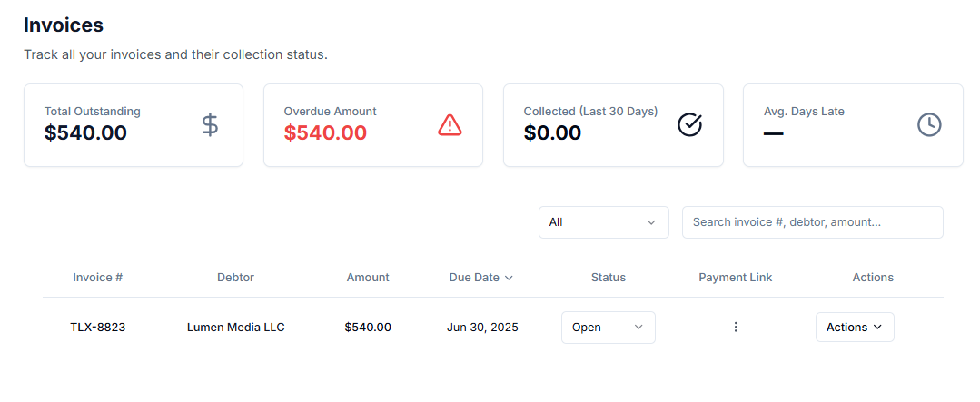
Task: Click the red warning triangle icon
Action: coord(450,124)
